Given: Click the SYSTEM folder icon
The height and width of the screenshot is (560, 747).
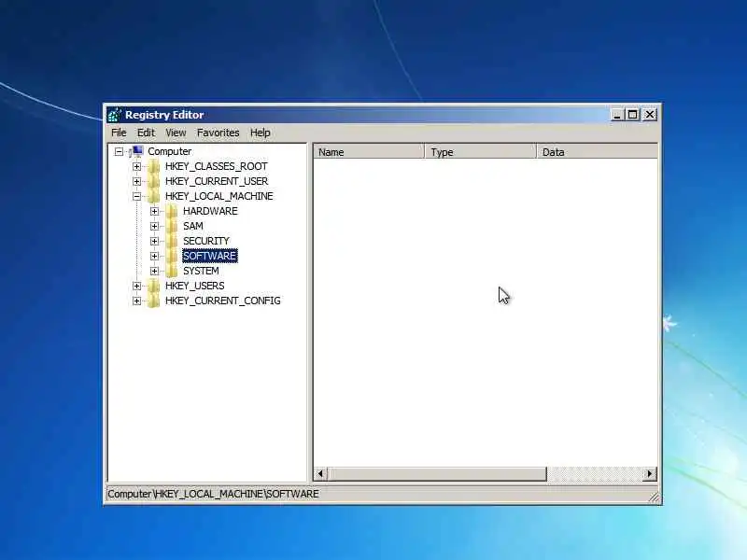Looking at the screenshot, I should point(172,271).
